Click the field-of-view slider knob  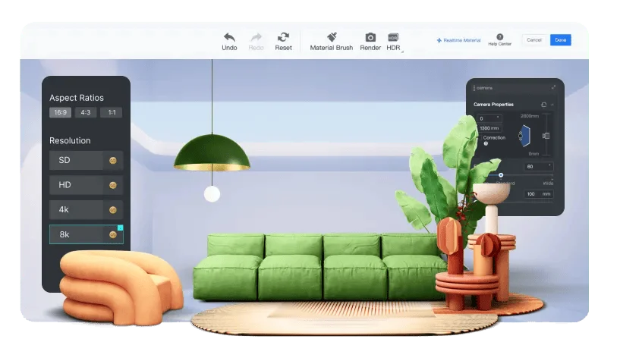(501, 175)
